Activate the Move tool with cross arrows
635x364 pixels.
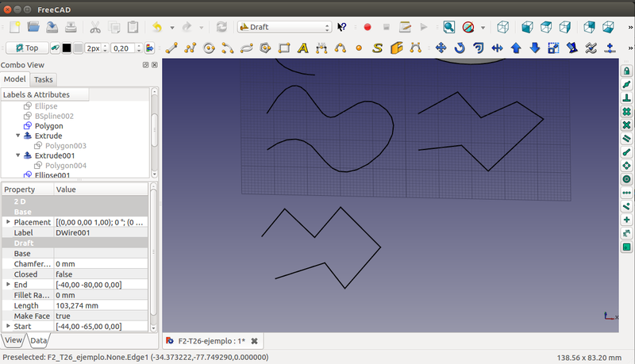coord(441,48)
